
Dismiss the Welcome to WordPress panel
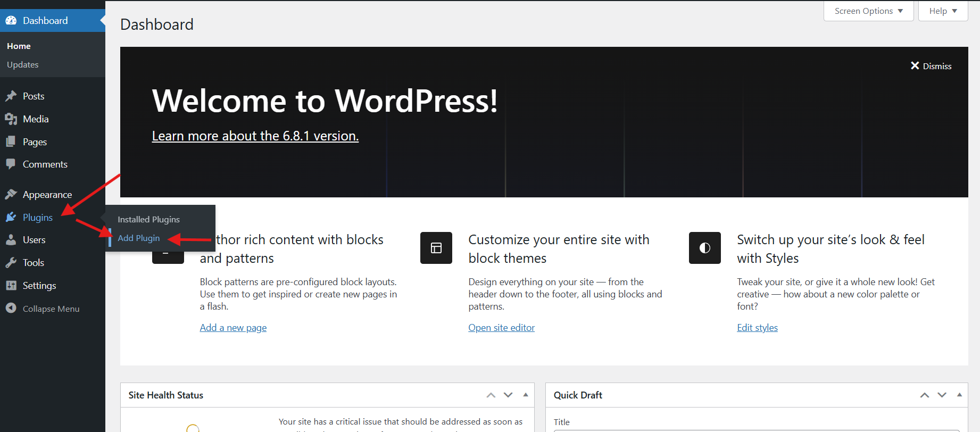coord(931,66)
